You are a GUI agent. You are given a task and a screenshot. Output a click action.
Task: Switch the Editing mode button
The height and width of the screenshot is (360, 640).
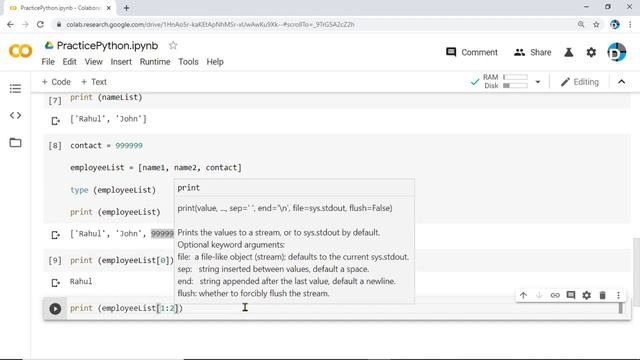coord(580,82)
